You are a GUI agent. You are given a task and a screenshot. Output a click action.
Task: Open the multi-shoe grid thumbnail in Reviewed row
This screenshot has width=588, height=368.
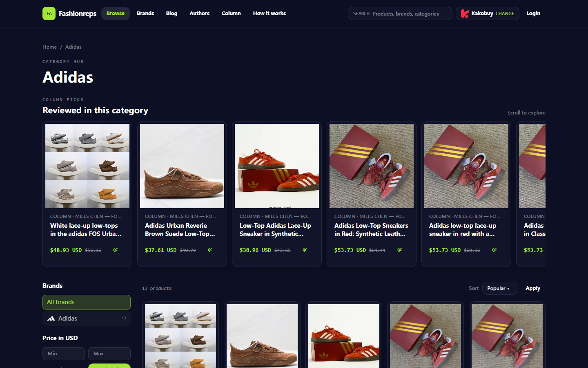tap(87, 166)
